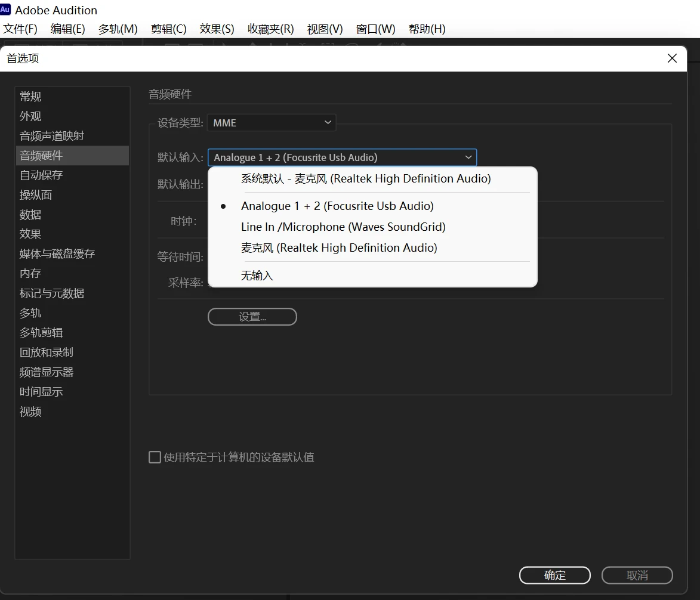Image resolution: width=700 pixels, height=600 pixels.
Task: Select 常规 in preferences sidebar
Action: 72,97
